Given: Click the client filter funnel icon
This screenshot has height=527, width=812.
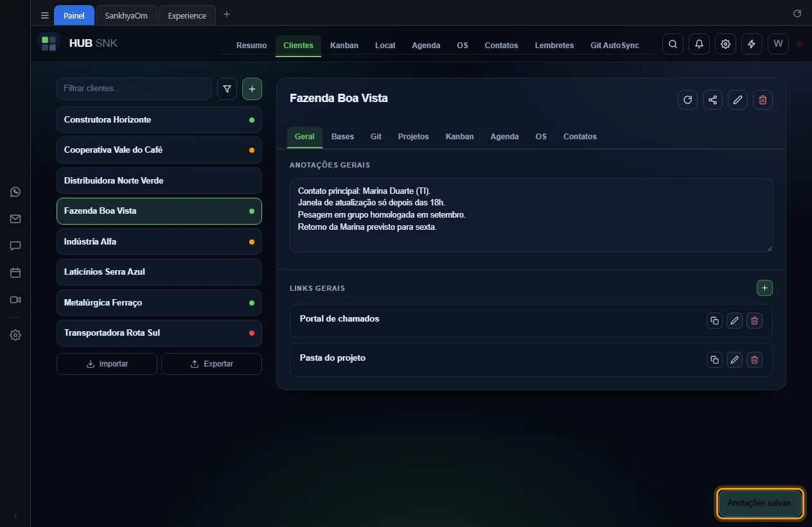Looking at the screenshot, I should click(227, 89).
